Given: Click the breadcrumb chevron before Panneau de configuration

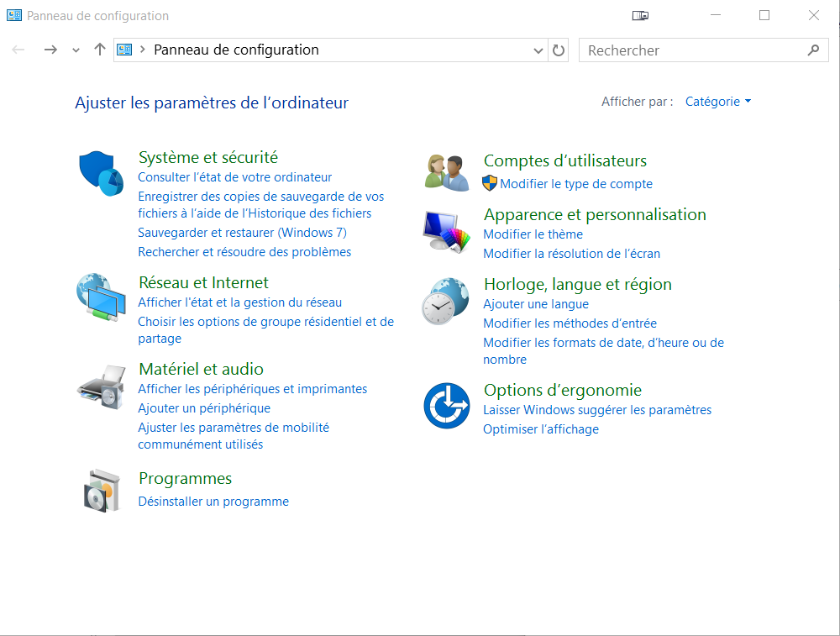Looking at the screenshot, I should (x=143, y=50).
